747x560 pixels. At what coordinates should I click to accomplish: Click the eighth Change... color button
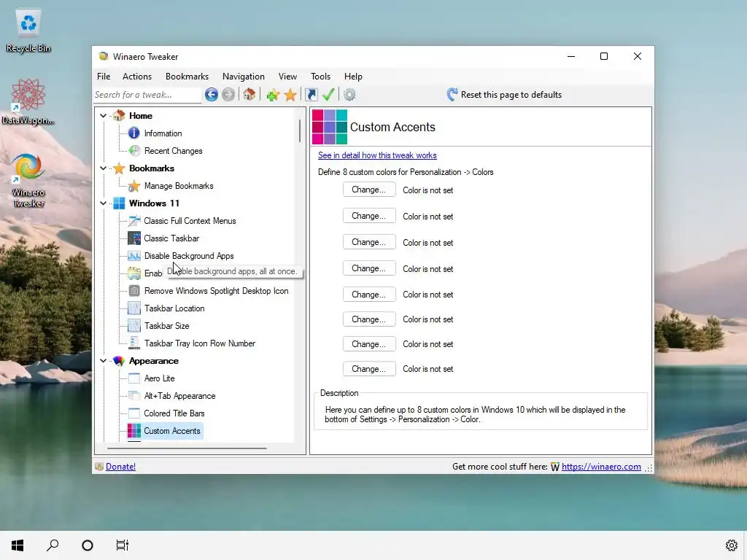369,368
